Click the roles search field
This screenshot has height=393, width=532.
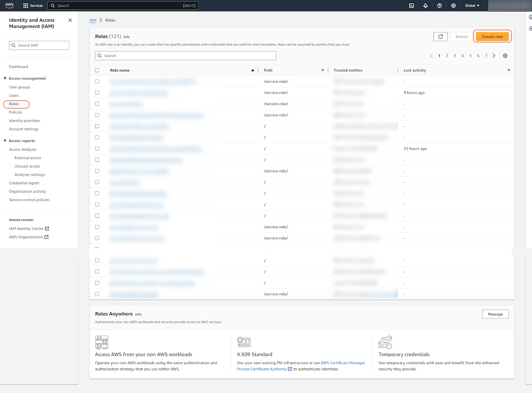186,56
